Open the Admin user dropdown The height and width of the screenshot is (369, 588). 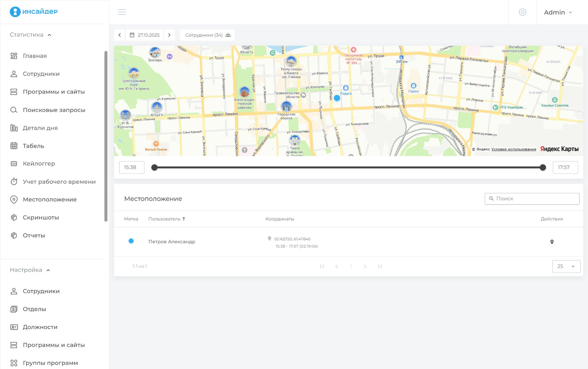558,12
